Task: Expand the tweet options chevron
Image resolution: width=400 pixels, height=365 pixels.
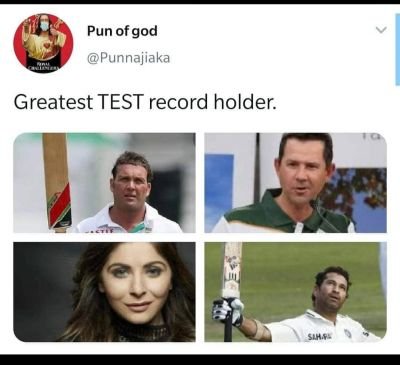Action: (x=381, y=30)
